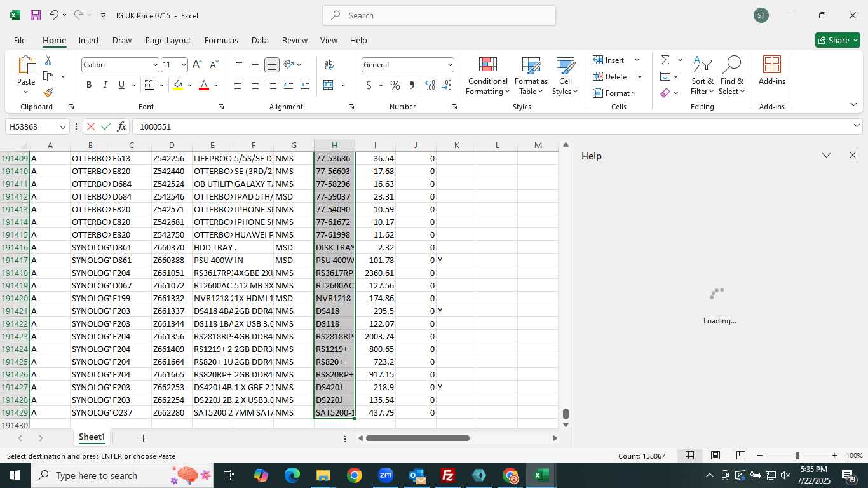Toggle Bottom Align
This screenshot has width=868, height=488.
tap(272, 65)
